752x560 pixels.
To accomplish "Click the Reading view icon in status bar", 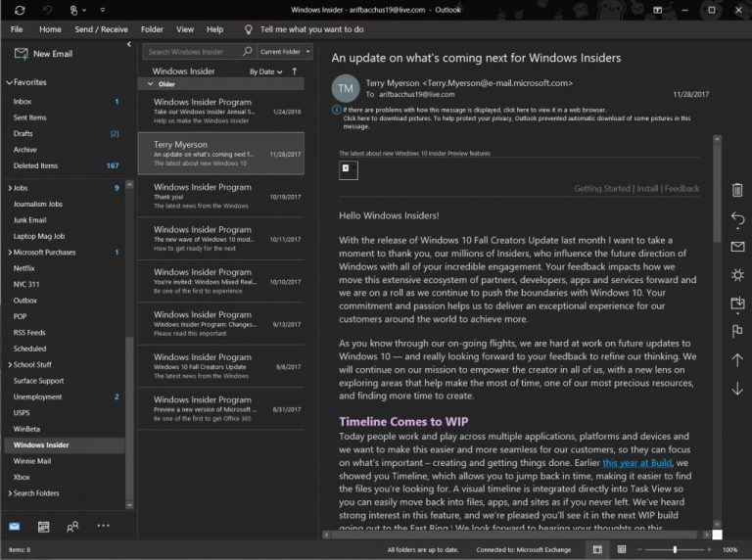I will point(622,549).
